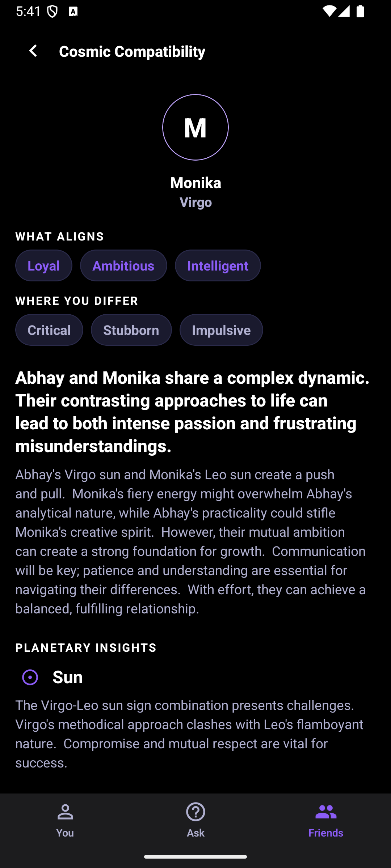Tap the back arrow icon

(33, 51)
